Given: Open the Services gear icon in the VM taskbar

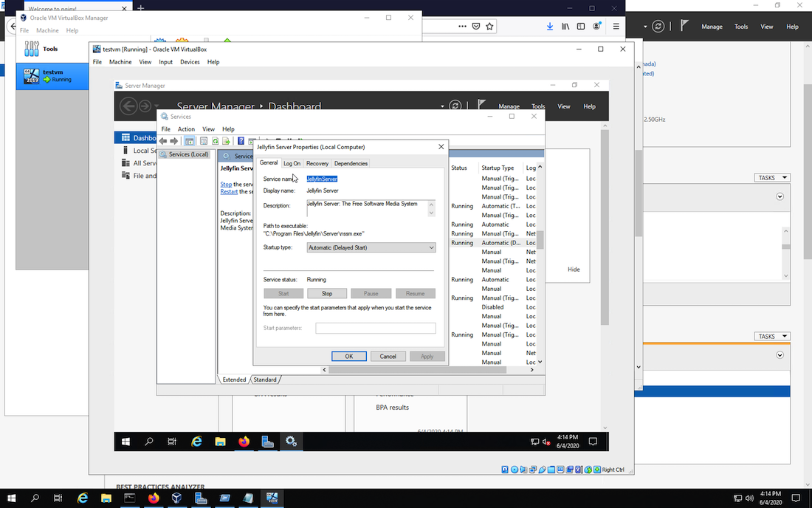Looking at the screenshot, I should tap(291, 441).
